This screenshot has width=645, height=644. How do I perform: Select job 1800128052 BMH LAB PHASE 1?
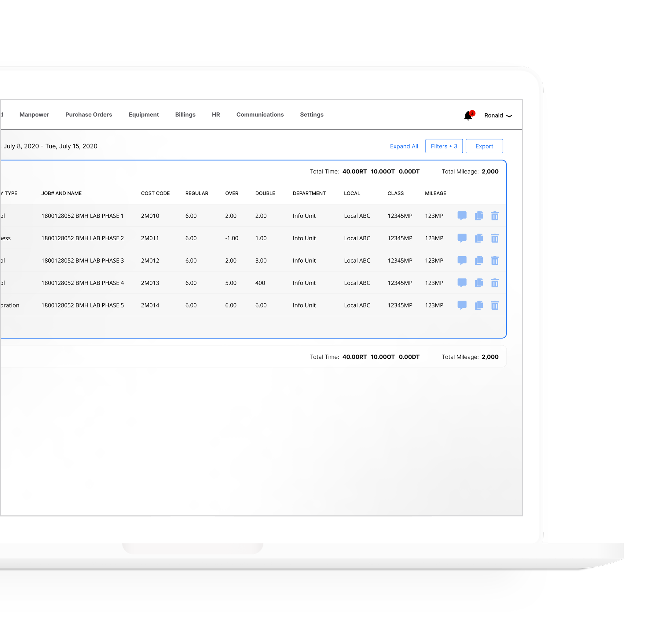pyautogui.click(x=82, y=216)
